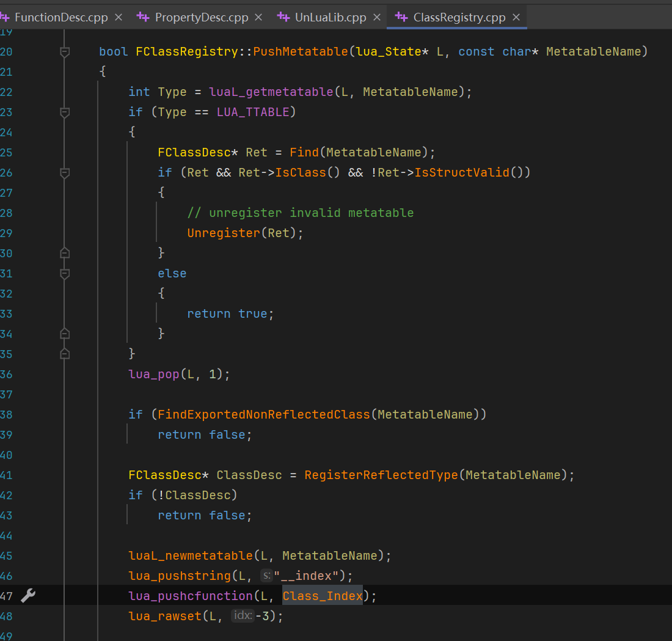Click the RegisterReflectedType function call

click(381, 475)
